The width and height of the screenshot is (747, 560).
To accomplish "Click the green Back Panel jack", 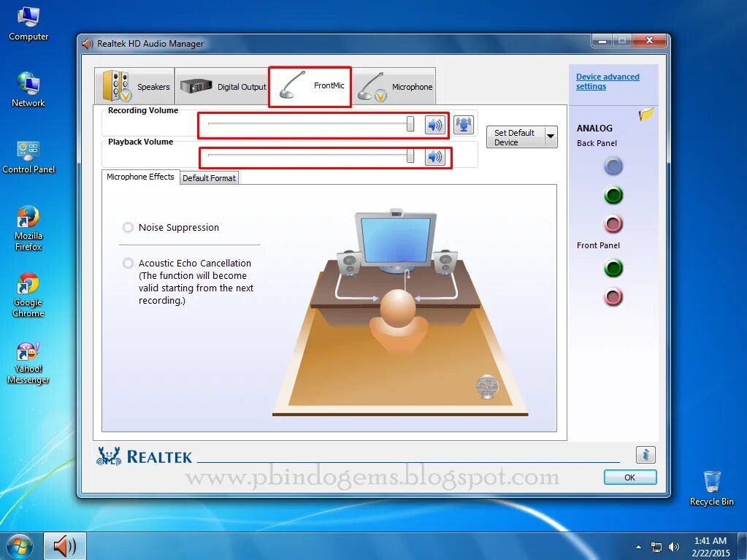I will tap(613, 195).
